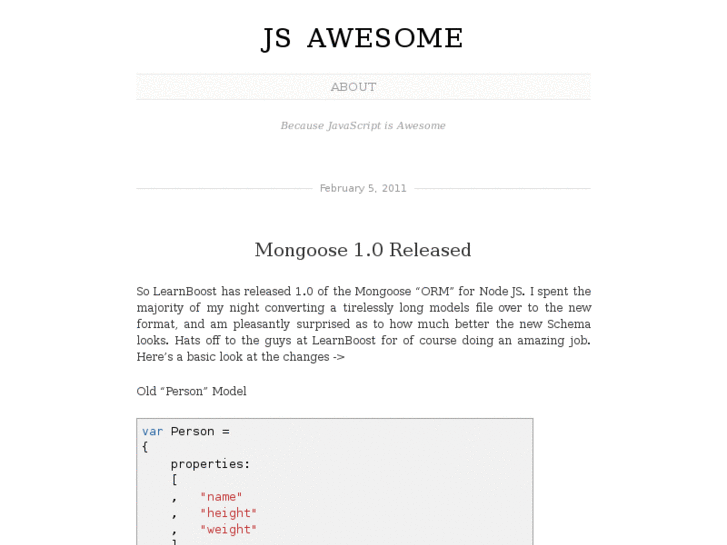Click the text Old "Person" Model
The height and width of the screenshot is (545, 727).
[191, 391]
